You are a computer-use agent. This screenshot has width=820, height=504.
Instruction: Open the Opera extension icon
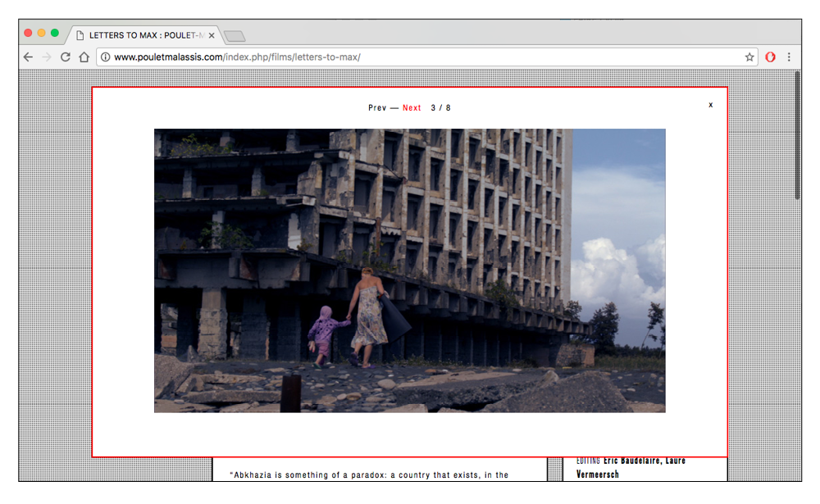coord(770,57)
